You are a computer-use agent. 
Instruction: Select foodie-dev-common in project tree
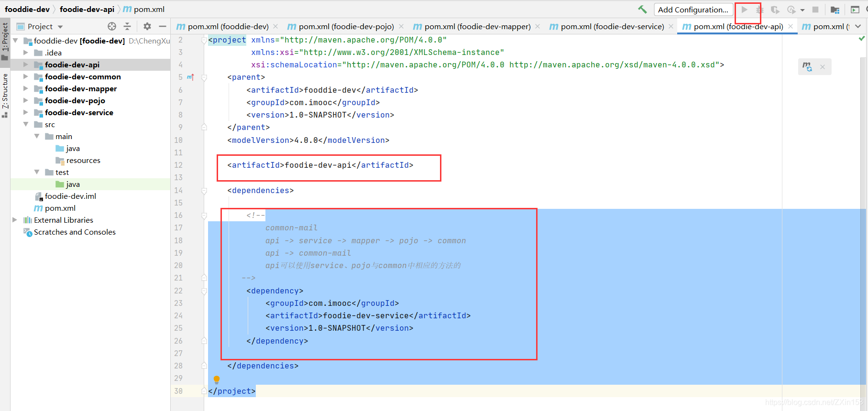[x=83, y=76]
